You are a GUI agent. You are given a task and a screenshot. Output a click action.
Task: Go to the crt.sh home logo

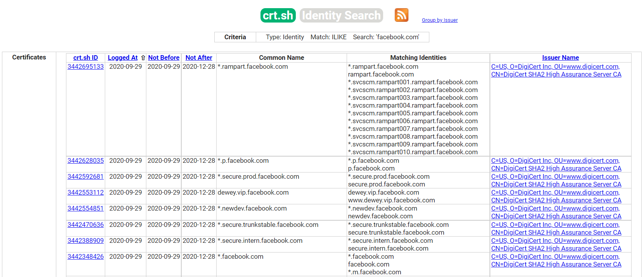click(x=278, y=16)
